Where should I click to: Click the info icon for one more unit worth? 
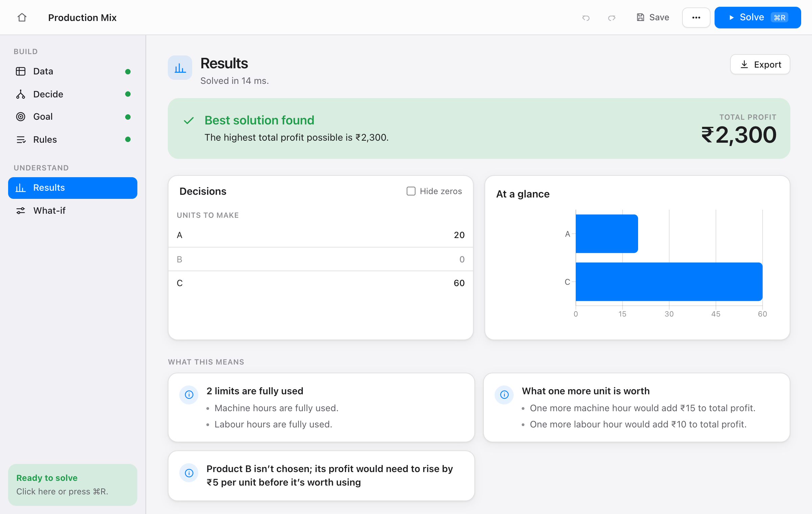click(x=504, y=395)
